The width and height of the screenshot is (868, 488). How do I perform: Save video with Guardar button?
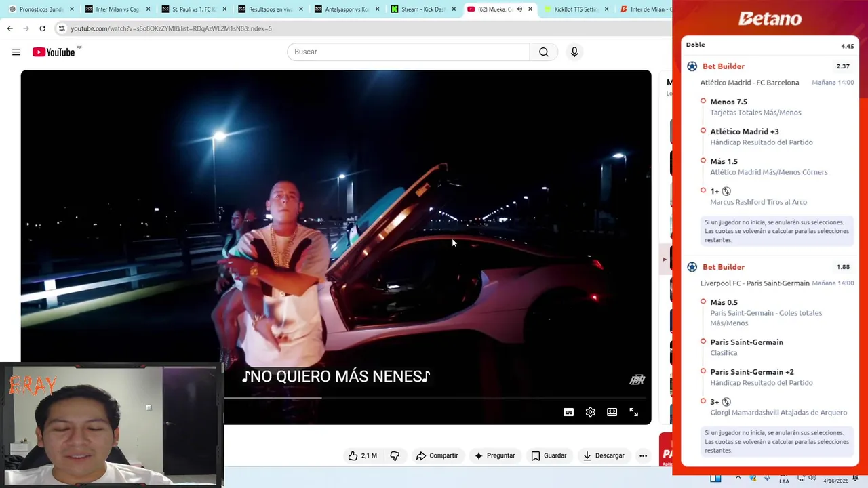point(549,455)
